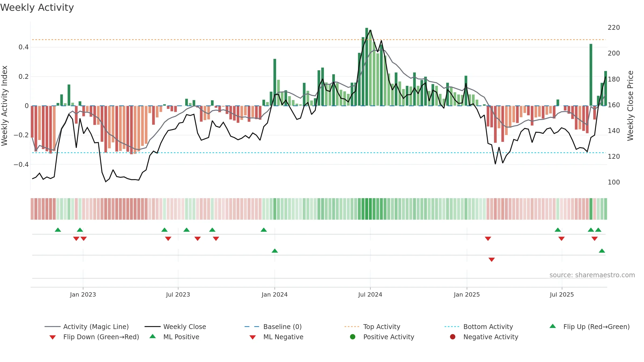Click the 100 price axis value
This screenshot has height=362, width=644.
[x=614, y=182]
